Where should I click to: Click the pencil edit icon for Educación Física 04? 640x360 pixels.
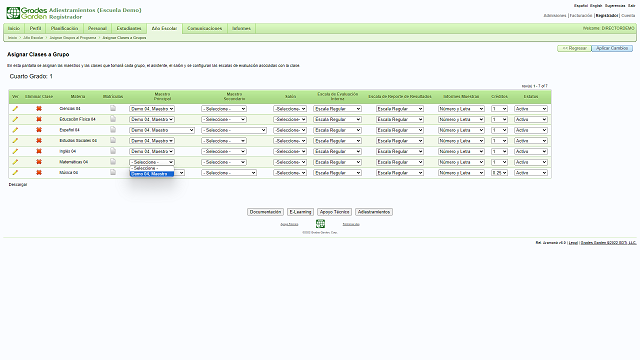click(15, 119)
